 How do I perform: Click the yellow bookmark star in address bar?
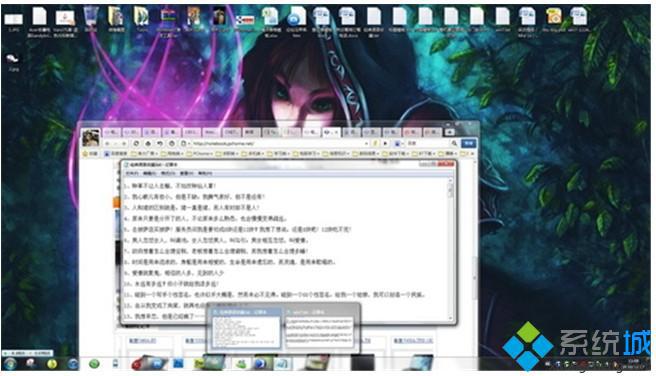coord(375,143)
